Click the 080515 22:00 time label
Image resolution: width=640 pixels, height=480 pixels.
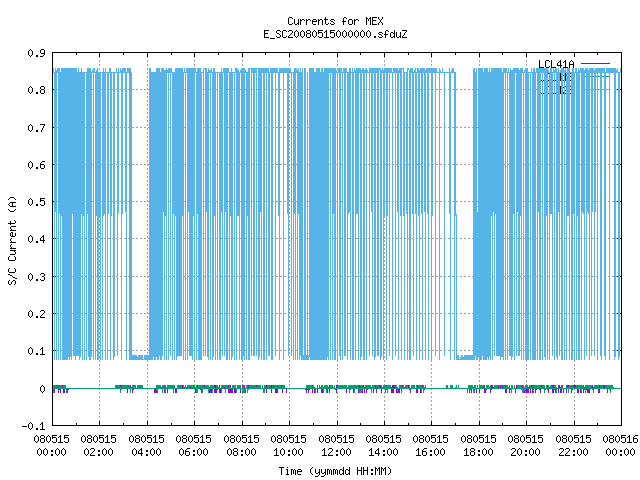click(573, 446)
